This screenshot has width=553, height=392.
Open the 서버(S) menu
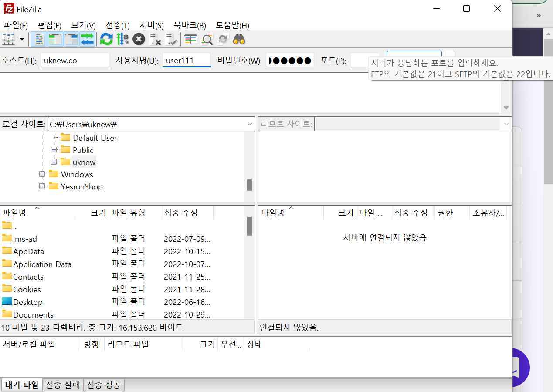tap(152, 25)
